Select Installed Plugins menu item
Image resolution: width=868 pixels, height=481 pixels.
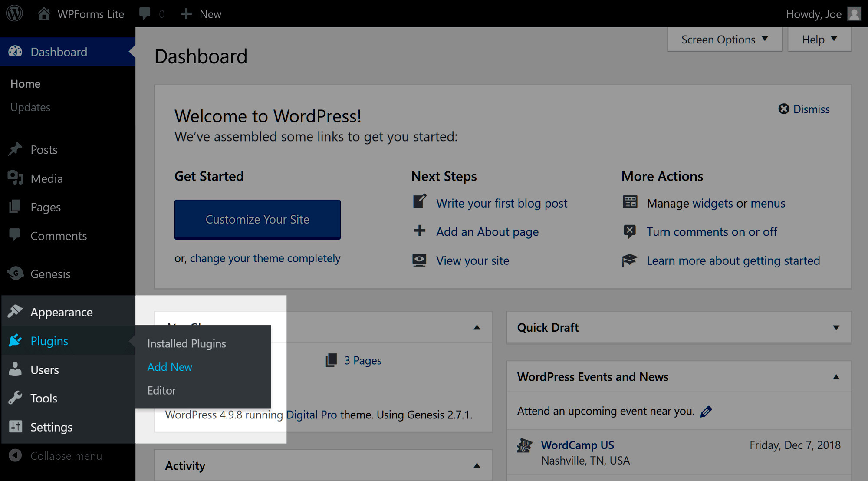(x=187, y=343)
